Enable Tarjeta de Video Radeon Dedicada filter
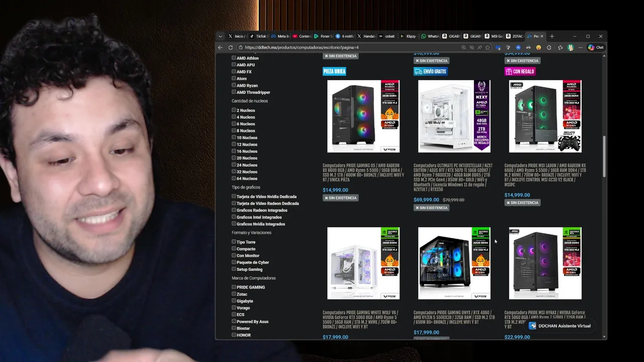644x362 pixels. point(234,203)
